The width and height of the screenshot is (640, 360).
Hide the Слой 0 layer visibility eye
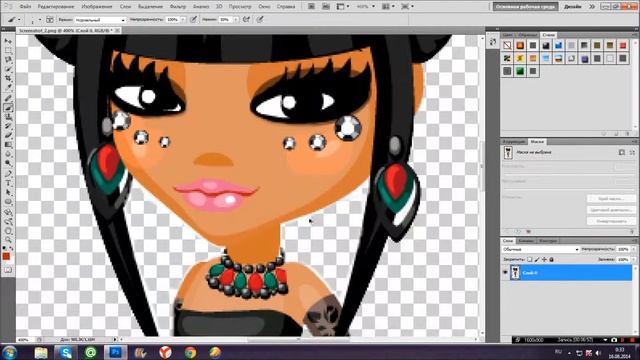point(505,273)
